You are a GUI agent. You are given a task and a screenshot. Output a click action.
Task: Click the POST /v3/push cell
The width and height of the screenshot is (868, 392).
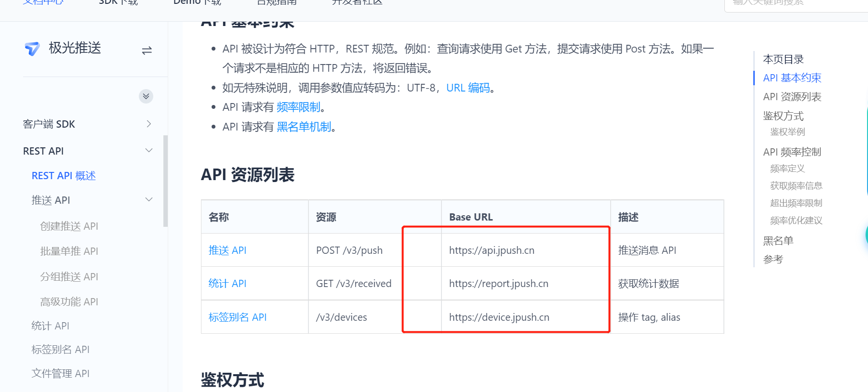[x=375, y=250]
